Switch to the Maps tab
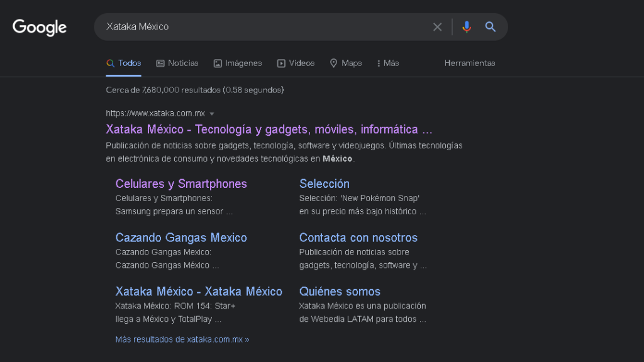The image size is (644, 362). pyautogui.click(x=351, y=63)
